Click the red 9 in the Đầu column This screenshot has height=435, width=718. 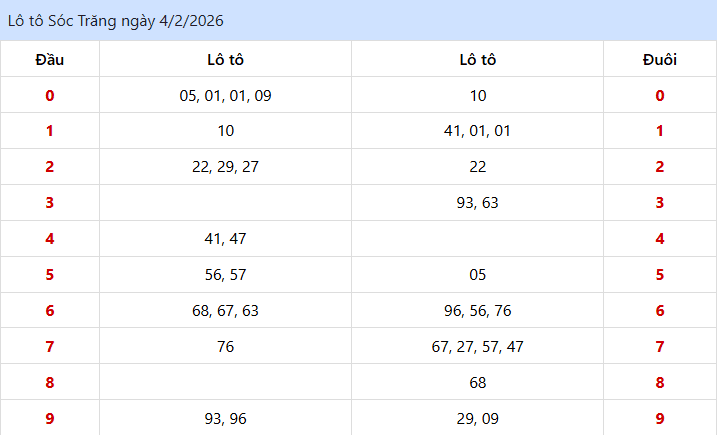tap(49, 419)
